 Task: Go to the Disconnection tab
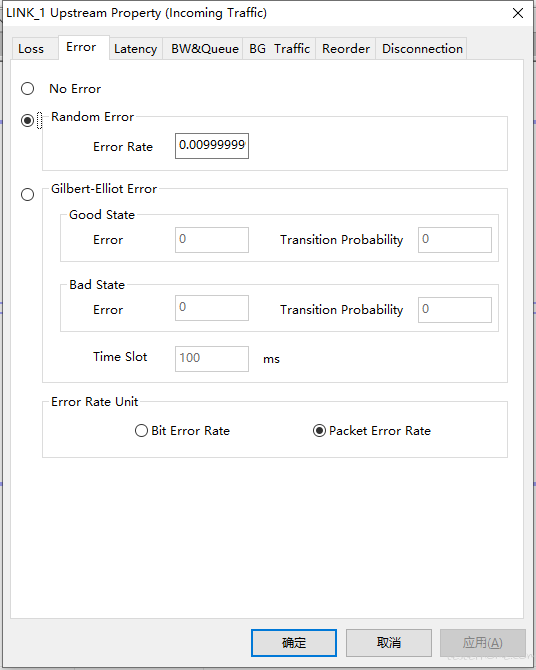(422, 49)
